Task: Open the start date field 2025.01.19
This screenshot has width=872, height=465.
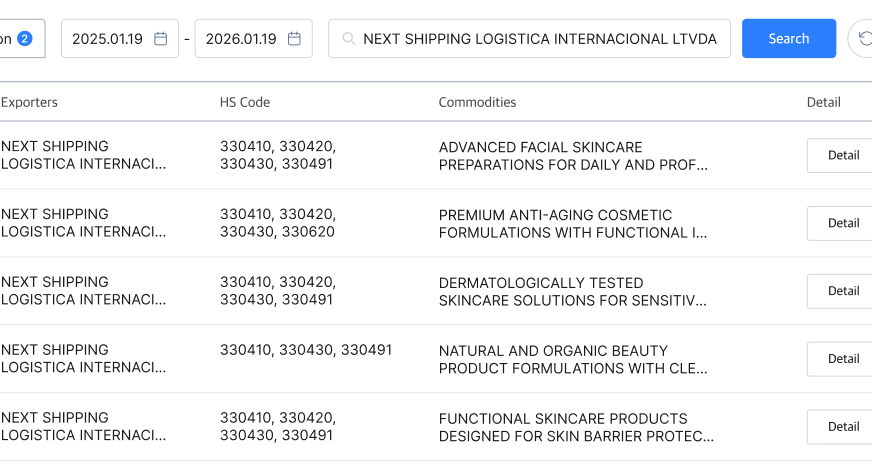Action: 108,39
